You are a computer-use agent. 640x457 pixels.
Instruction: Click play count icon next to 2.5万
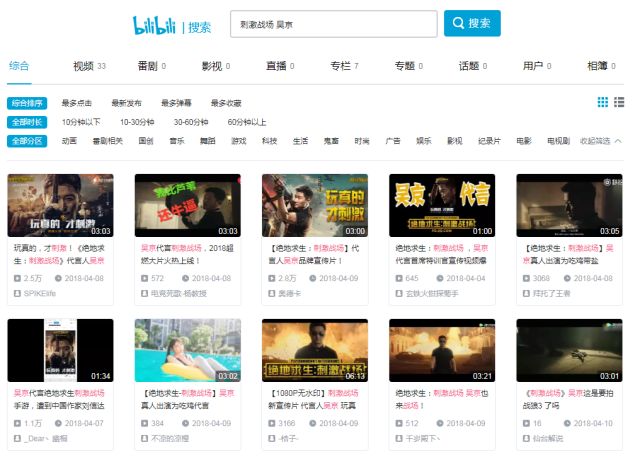[x=17, y=278]
